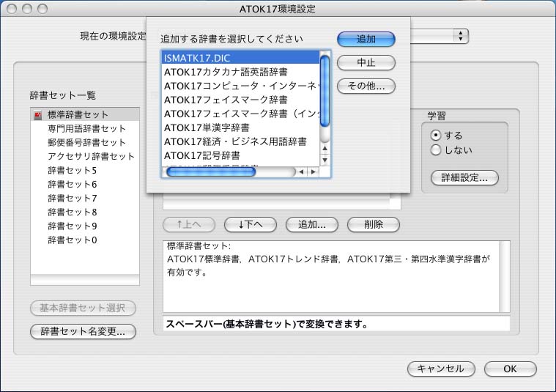Click the scroll down arrow of dictionary list
Viewport: 556px width, 392px height.
coord(325,160)
